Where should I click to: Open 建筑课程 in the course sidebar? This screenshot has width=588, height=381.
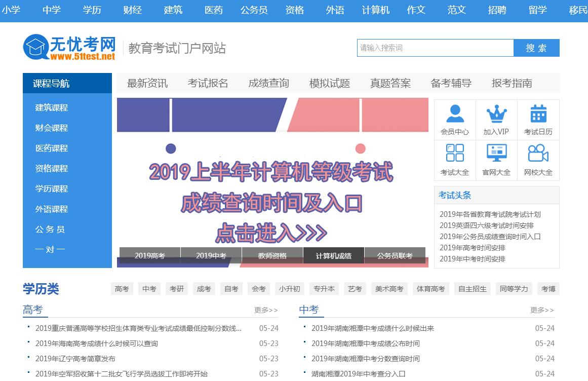coord(52,108)
